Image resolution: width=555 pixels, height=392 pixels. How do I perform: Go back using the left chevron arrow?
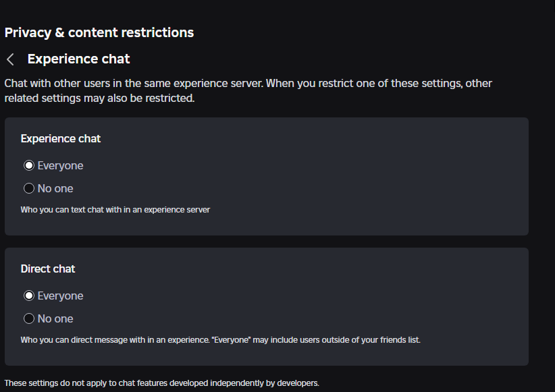(x=10, y=59)
